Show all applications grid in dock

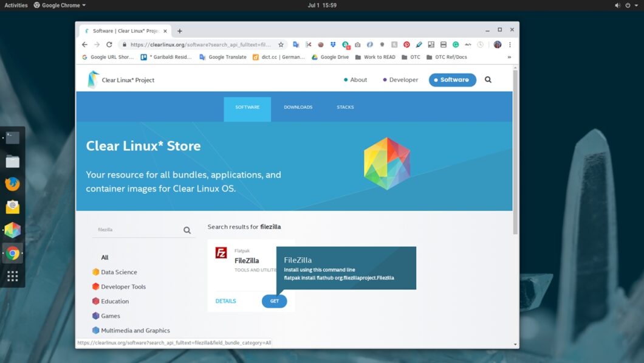pos(13,277)
